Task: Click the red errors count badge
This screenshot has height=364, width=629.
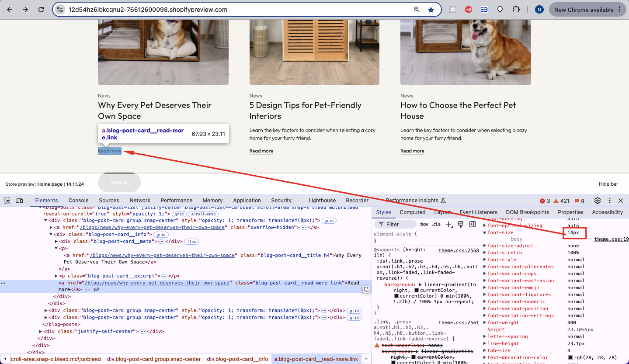Action: tap(545, 201)
